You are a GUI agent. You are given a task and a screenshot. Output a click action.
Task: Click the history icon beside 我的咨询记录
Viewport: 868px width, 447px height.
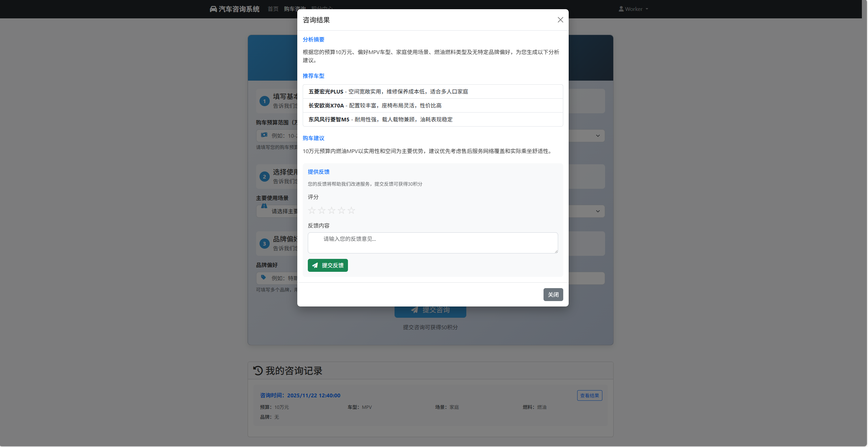click(x=258, y=370)
